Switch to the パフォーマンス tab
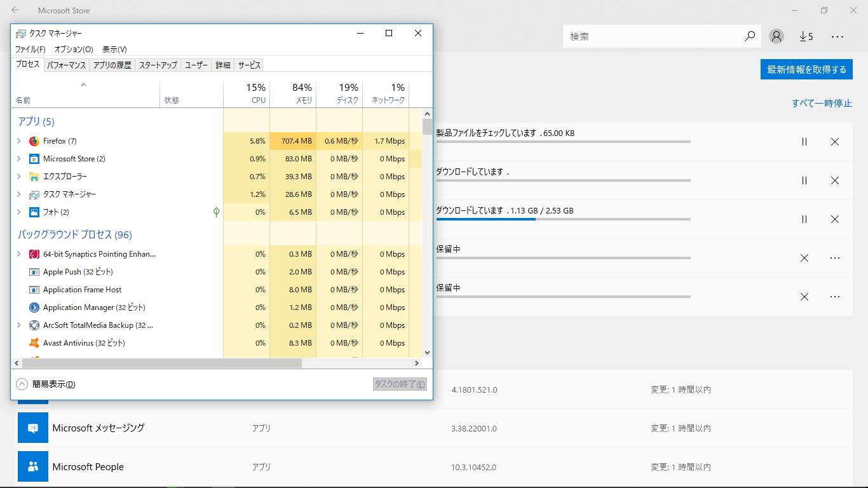 (66, 65)
